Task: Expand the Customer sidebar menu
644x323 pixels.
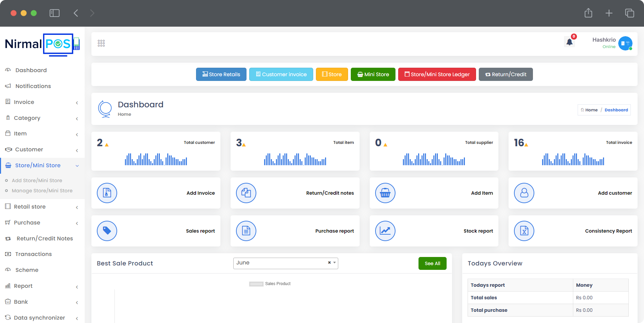Action: pos(42,149)
